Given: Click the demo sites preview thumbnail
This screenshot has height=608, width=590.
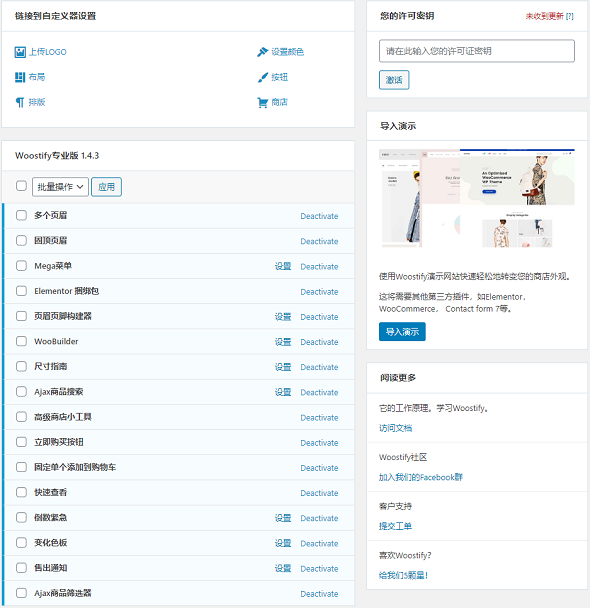Looking at the screenshot, I should pyautogui.click(x=477, y=198).
